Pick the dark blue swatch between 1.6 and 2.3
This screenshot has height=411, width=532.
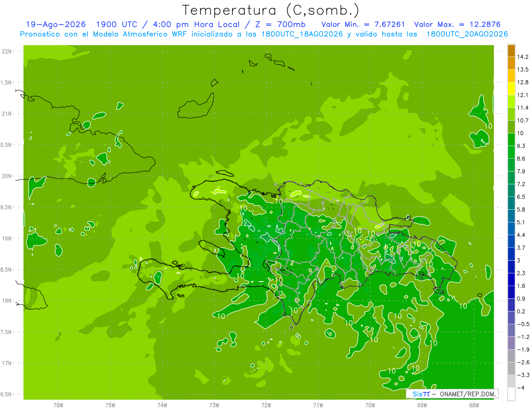pyautogui.click(x=511, y=279)
